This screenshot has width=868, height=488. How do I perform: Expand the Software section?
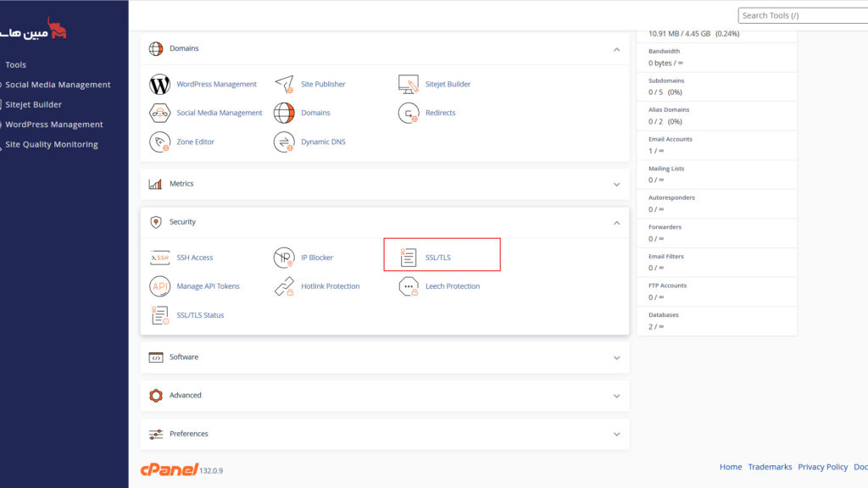616,358
